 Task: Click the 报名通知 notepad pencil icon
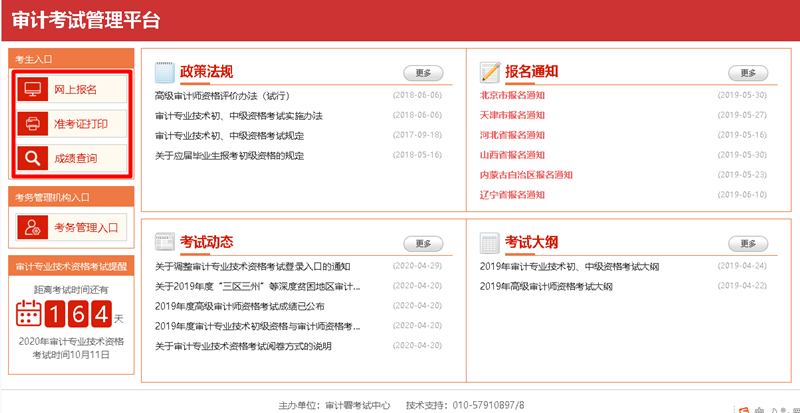click(x=490, y=72)
